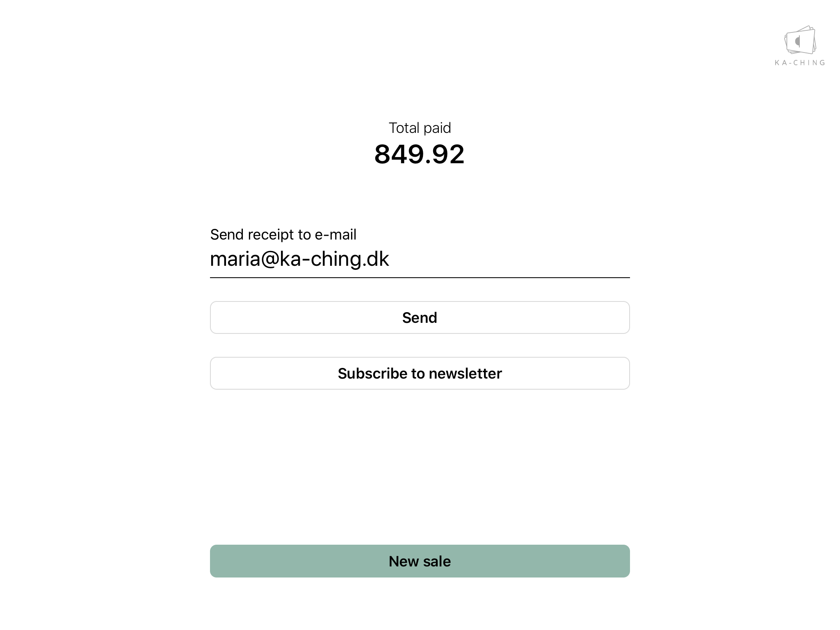Screen dimensions: 840x630
Task: Click the half-moon symbol in the logo
Action: (x=798, y=41)
